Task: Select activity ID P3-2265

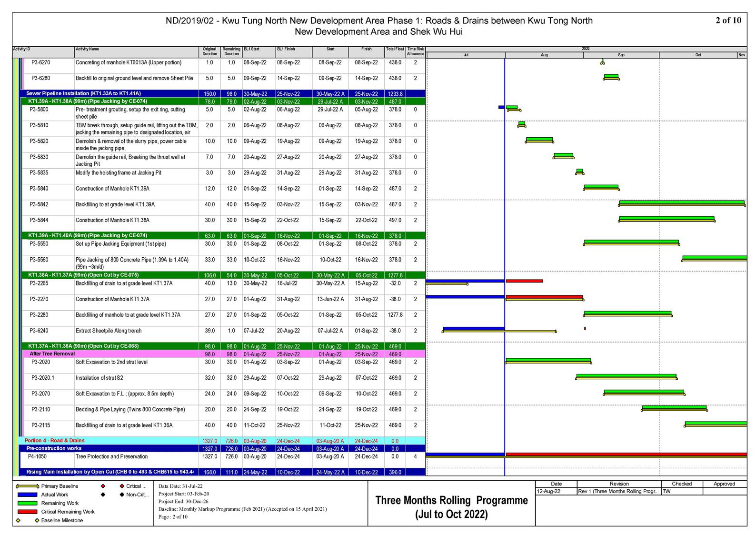Action: point(39,283)
